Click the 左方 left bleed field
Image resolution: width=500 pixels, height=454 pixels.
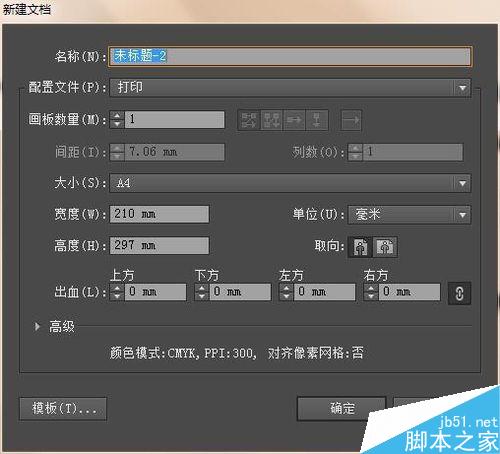coord(324,292)
